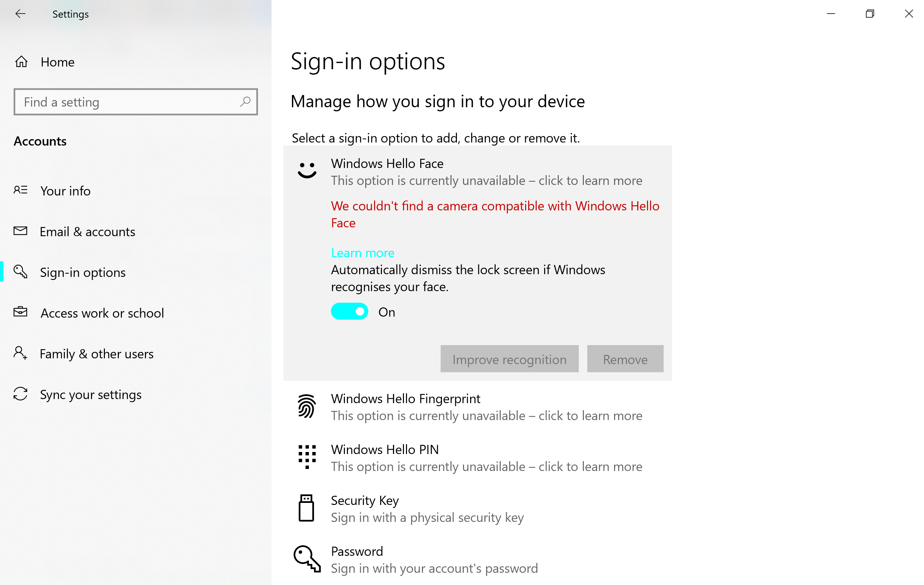Click the search magnifier icon
The width and height of the screenshot is (924, 585).
click(245, 102)
